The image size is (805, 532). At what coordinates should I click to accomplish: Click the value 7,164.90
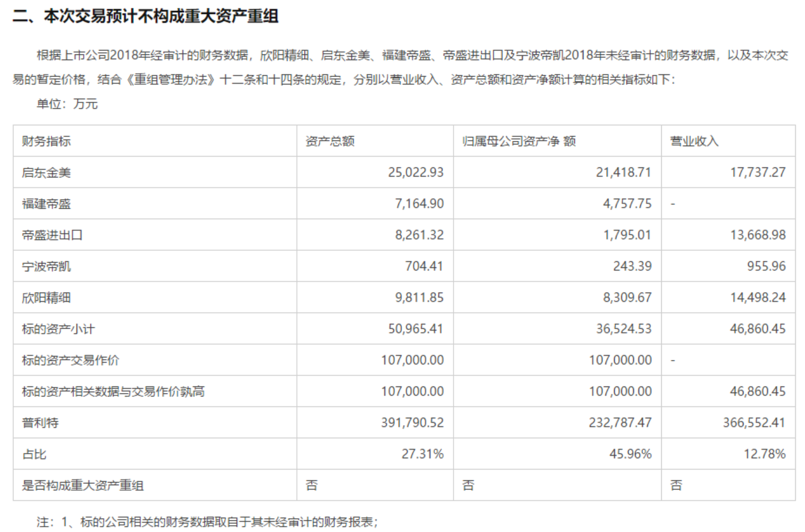click(x=419, y=203)
